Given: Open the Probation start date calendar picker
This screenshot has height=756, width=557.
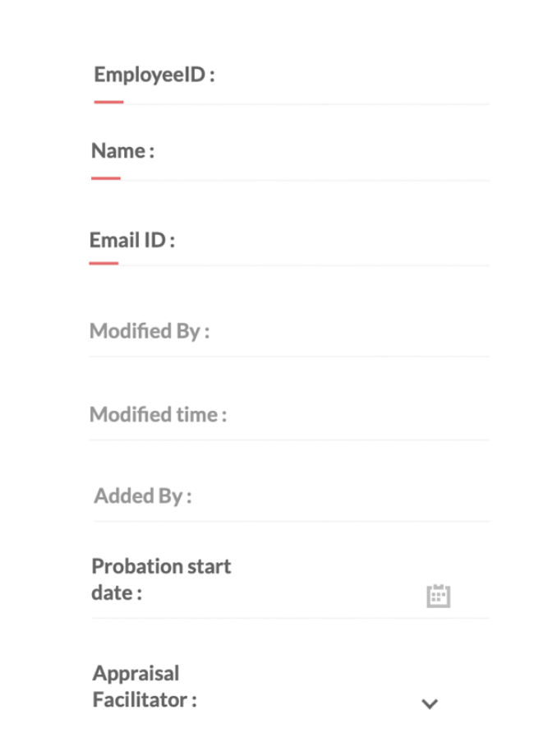Looking at the screenshot, I should [x=439, y=596].
